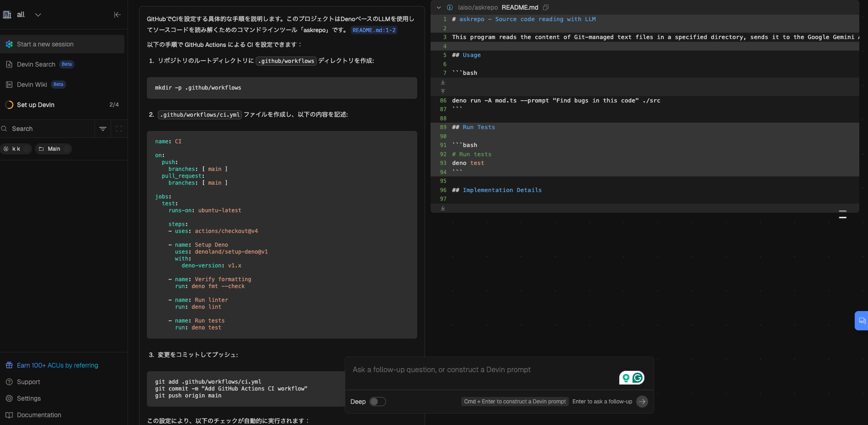The height and width of the screenshot is (425, 868).
Task: Open the blue chat feedback widget
Action: [862, 321]
